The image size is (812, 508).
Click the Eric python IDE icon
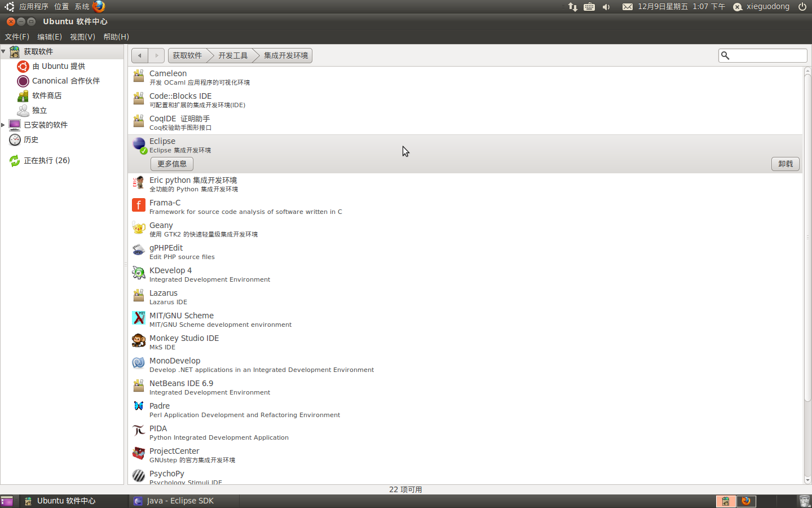[139, 183]
